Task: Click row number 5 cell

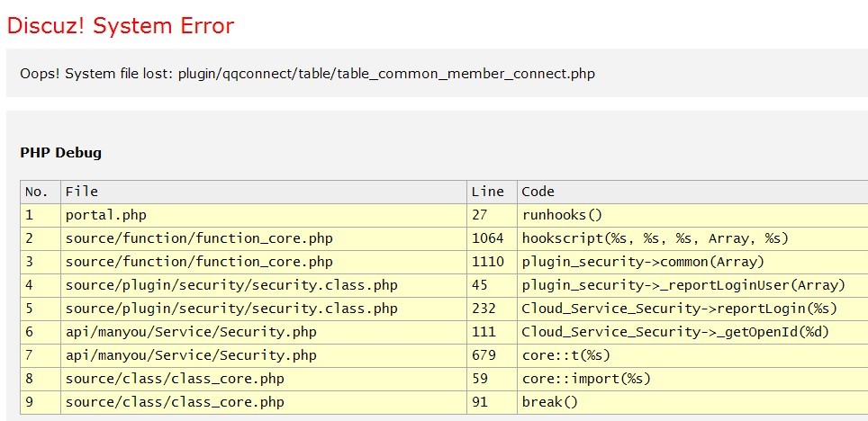Action: (x=41, y=309)
